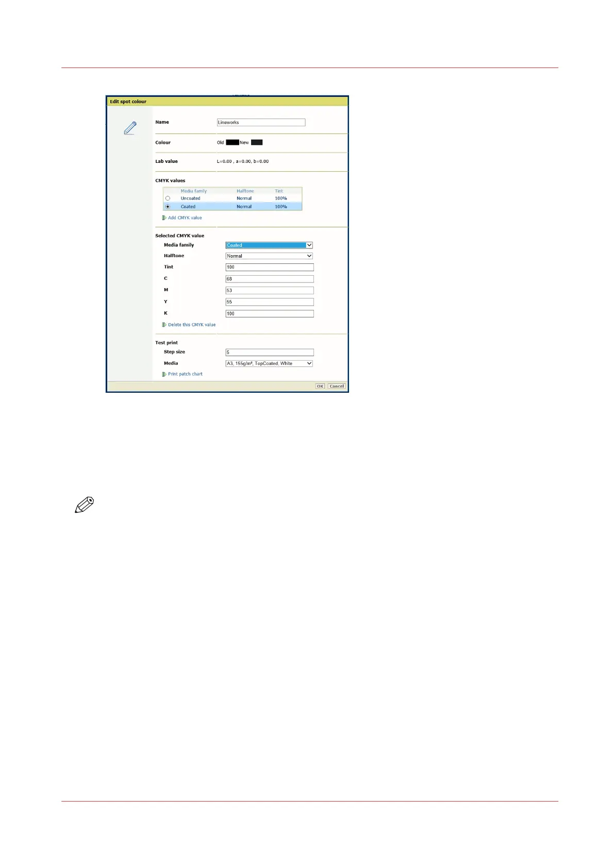
Task: Click the C value field showing 68
Action: pos(270,279)
